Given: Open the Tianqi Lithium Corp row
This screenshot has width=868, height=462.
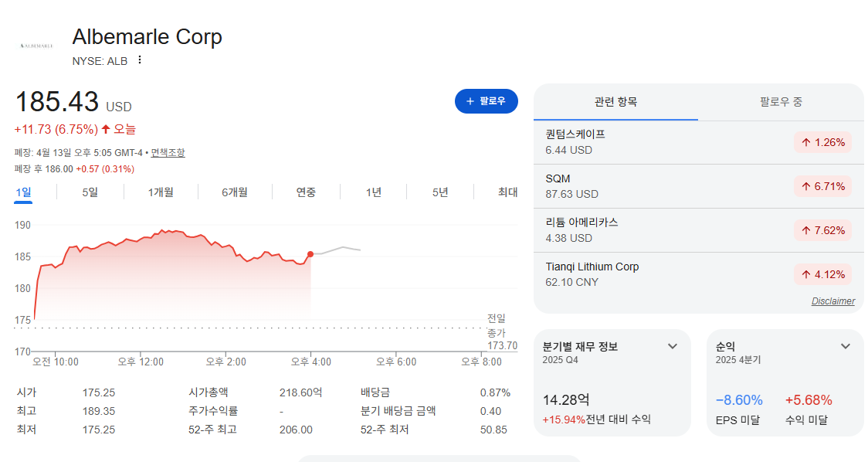Looking at the screenshot, I should [698, 274].
